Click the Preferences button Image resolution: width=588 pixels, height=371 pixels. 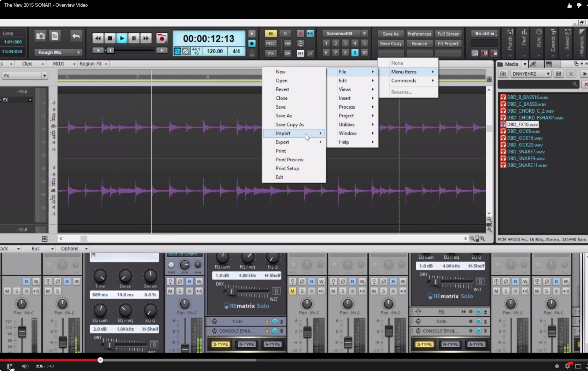(419, 34)
